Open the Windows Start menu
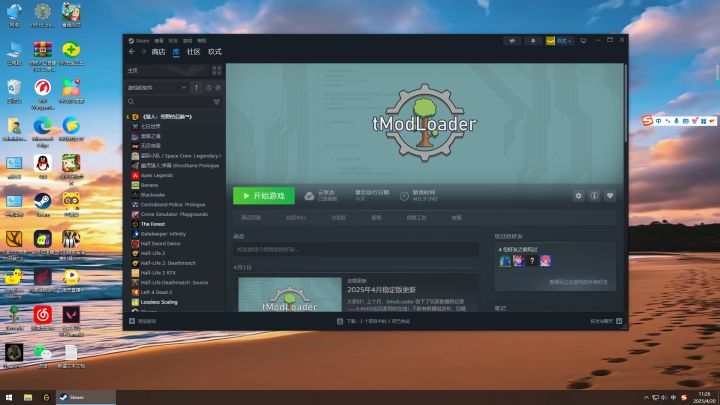720x405 pixels. [9, 398]
